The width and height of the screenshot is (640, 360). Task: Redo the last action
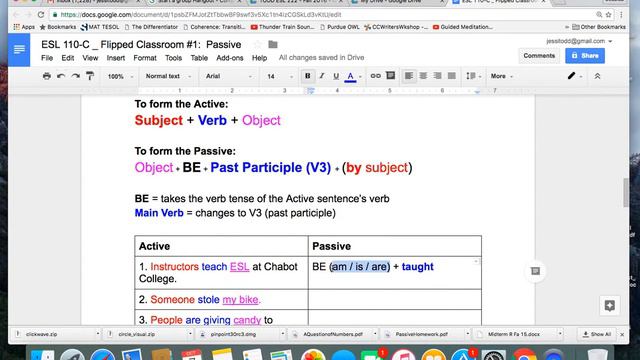pyautogui.click(x=76, y=76)
